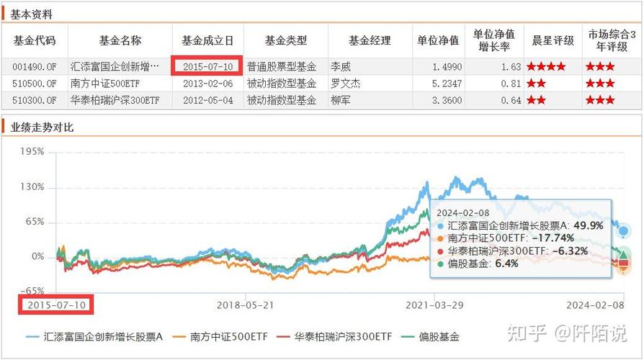644x360 pixels.
Task: Click fund manager 罗文杰
Action: click(345, 84)
